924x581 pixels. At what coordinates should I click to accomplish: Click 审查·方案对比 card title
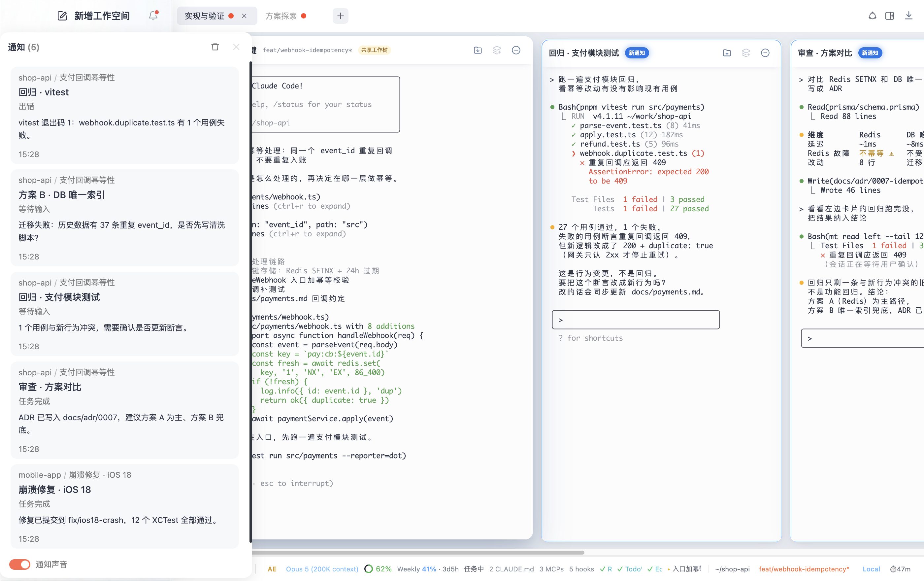(x=825, y=52)
